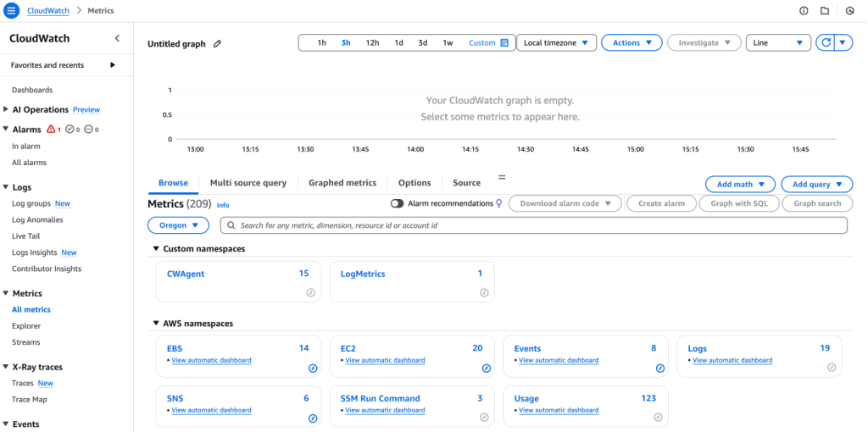The height and width of the screenshot is (432, 868).
Task: Open the Actions menu button
Action: pos(632,42)
